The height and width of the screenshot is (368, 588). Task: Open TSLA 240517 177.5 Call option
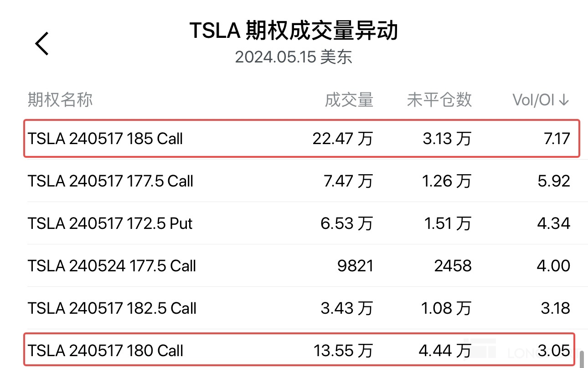(x=111, y=181)
